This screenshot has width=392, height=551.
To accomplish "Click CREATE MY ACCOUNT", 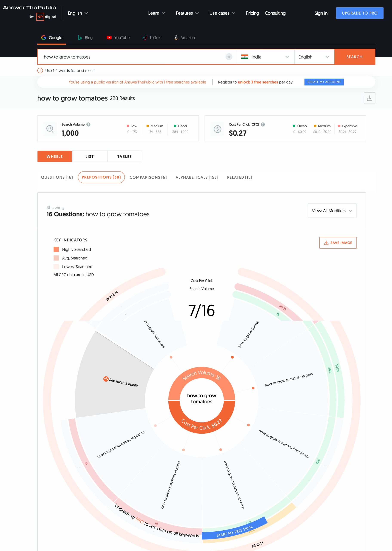I will point(324,82).
